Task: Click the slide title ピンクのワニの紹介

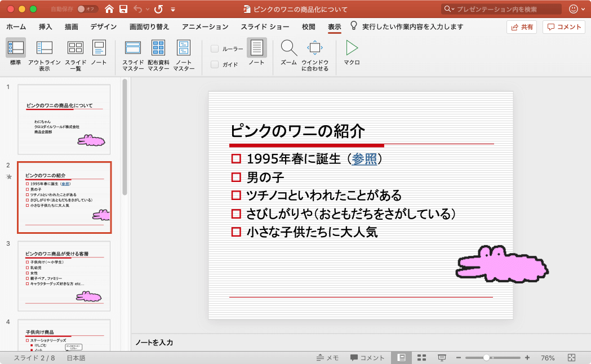Action: pos(297,131)
